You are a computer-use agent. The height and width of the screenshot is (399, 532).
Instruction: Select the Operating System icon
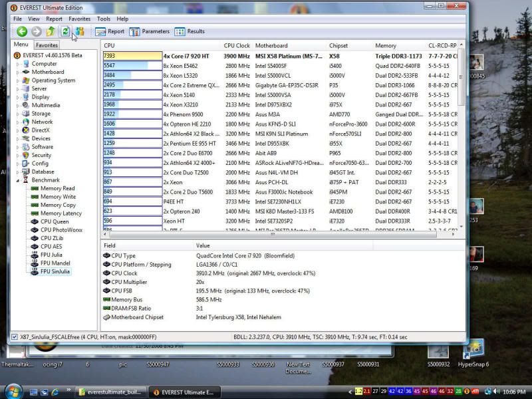pyautogui.click(x=26, y=80)
